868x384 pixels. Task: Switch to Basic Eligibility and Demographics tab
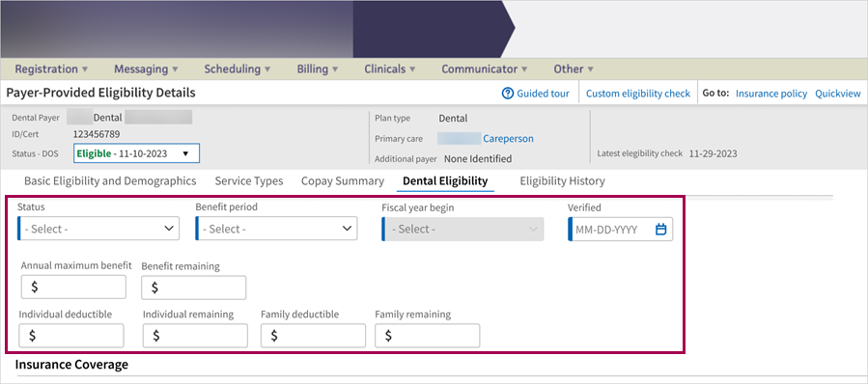pos(110,181)
